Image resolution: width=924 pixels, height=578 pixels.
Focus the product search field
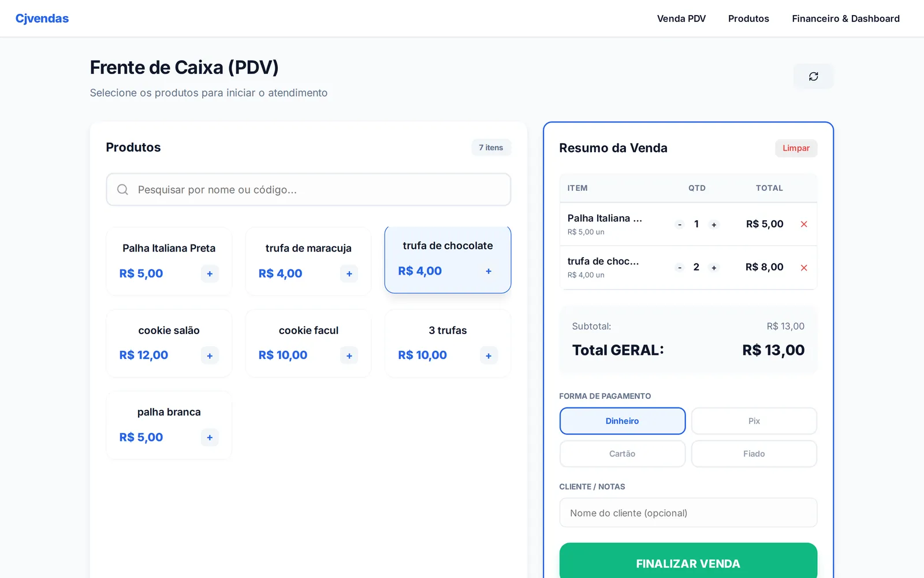tap(308, 190)
